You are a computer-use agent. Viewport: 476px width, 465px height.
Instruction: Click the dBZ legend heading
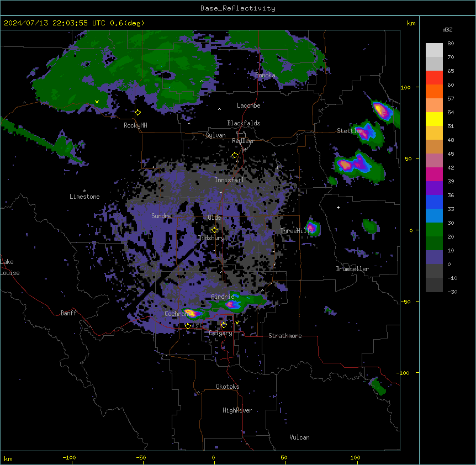[x=447, y=30]
